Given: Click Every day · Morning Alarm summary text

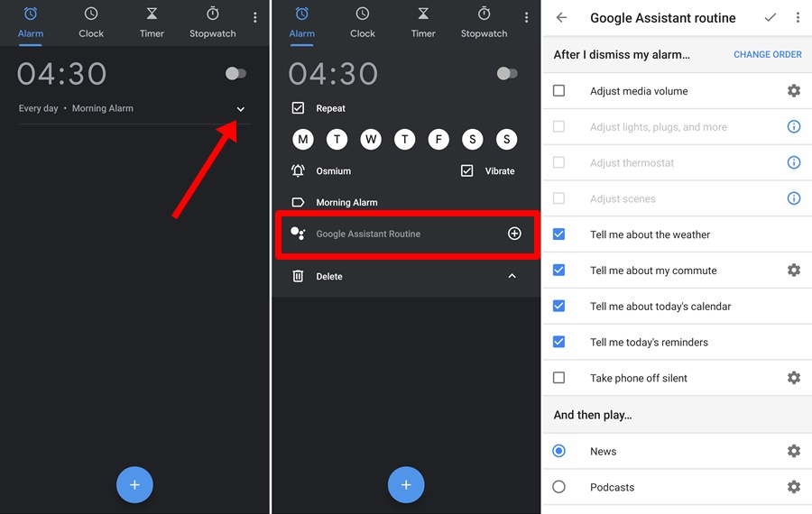Looking at the screenshot, I should tap(76, 108).
